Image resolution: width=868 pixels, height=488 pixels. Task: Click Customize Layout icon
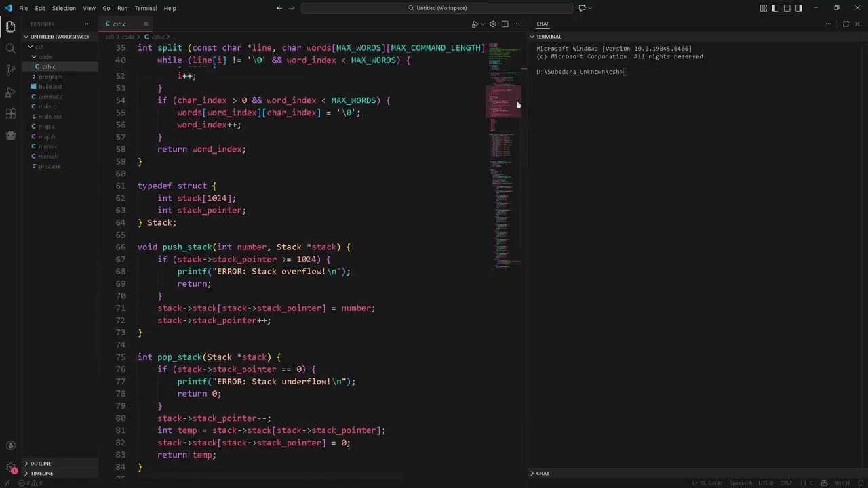pyautogui.click(x=764, y=8)
